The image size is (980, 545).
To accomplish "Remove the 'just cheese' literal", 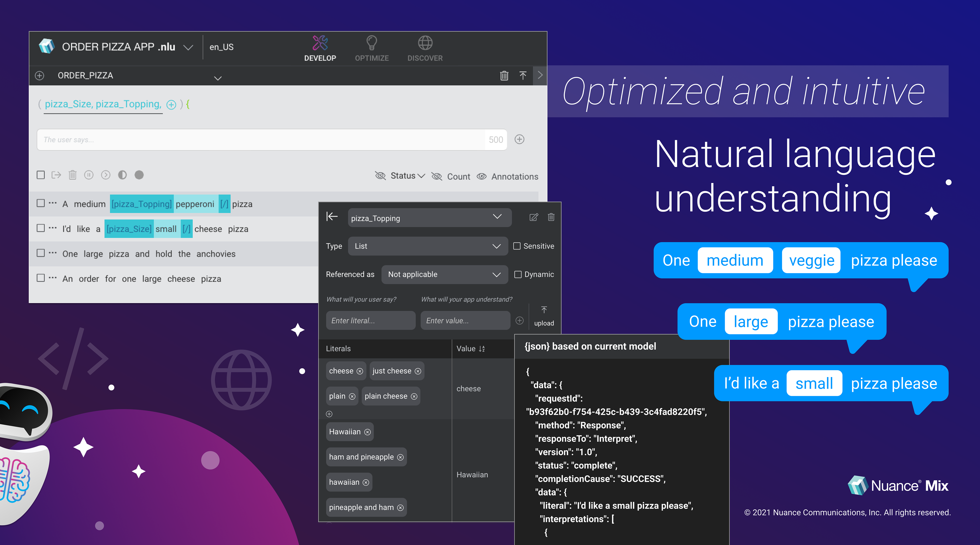I will click(x=418, y=371).
